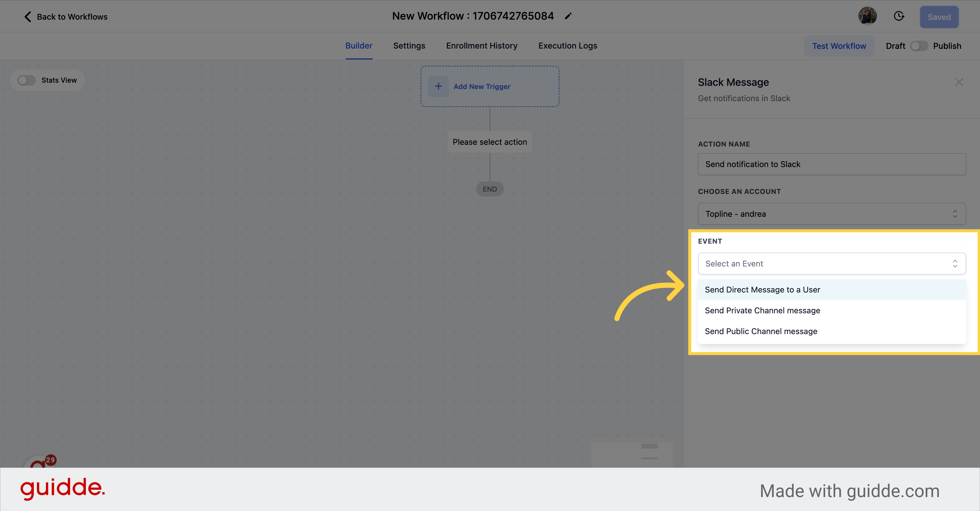The height and width of the screenshot is (511, 980).
Task: Click the Draft label
Action: point(895,46)
